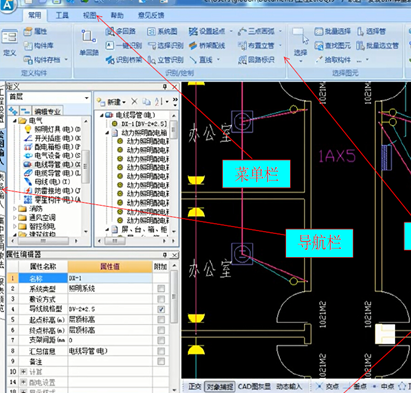Open the sort order dropdown in component list toolbar
411x393 pixels.
coord(167,101)
